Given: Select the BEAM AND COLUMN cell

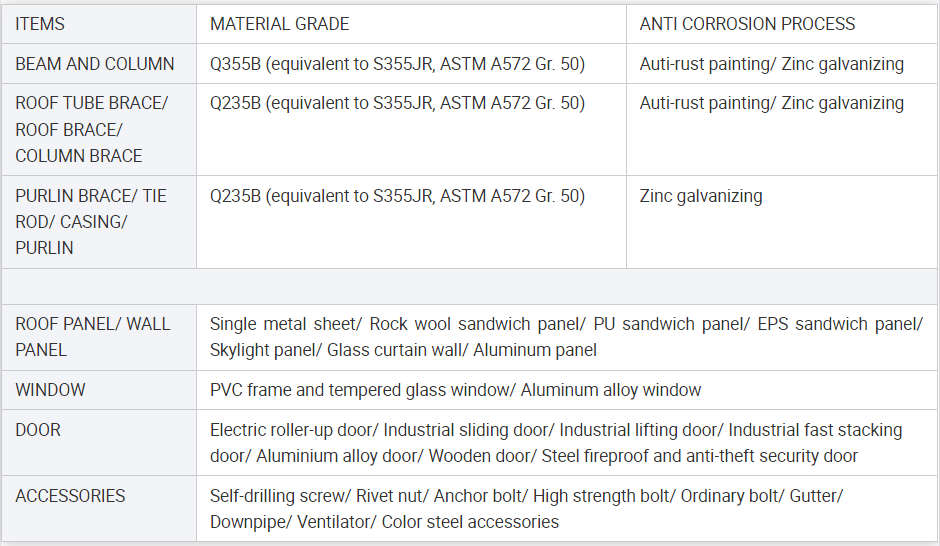Looking at the screenshot, I should pos(95,64).
